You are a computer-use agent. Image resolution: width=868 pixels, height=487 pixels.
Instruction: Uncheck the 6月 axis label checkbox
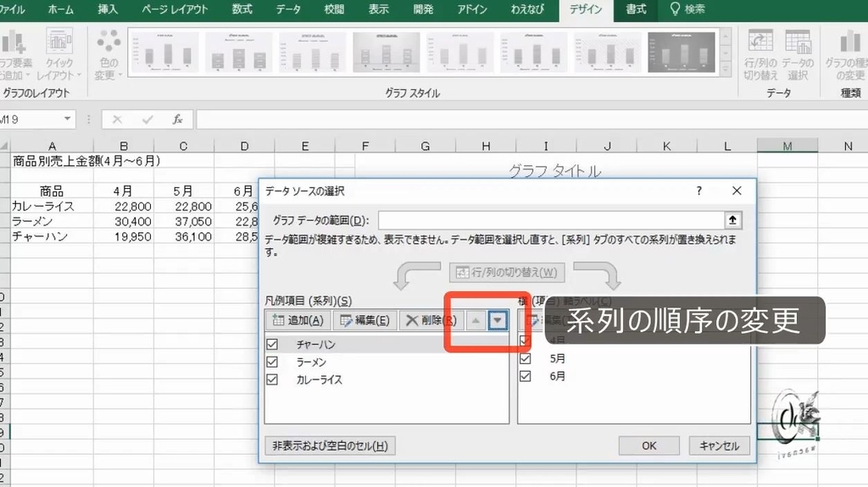pos(526,376)
